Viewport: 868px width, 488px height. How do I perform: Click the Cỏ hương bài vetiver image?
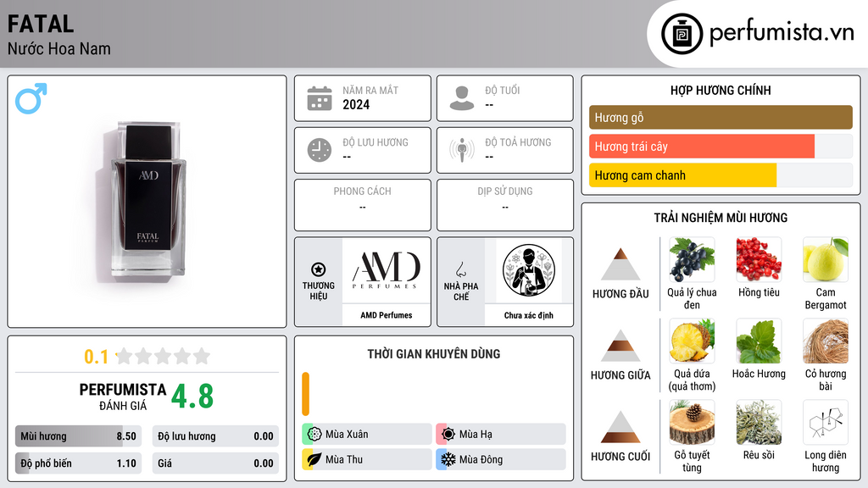[x=826, y=341]
